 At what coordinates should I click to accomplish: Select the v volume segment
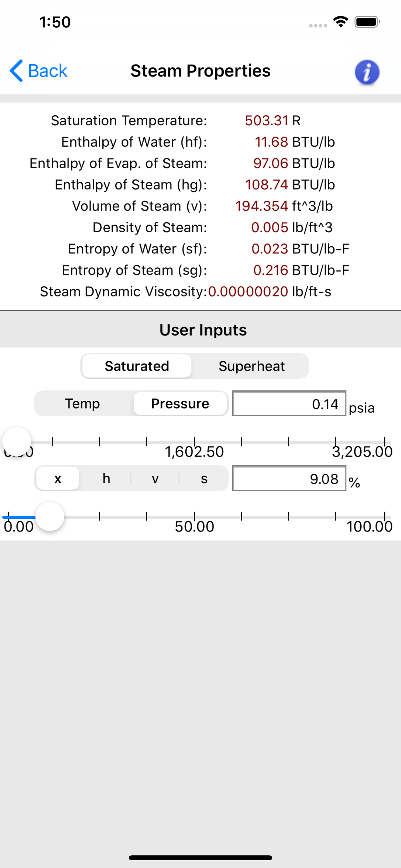[155, 478]
